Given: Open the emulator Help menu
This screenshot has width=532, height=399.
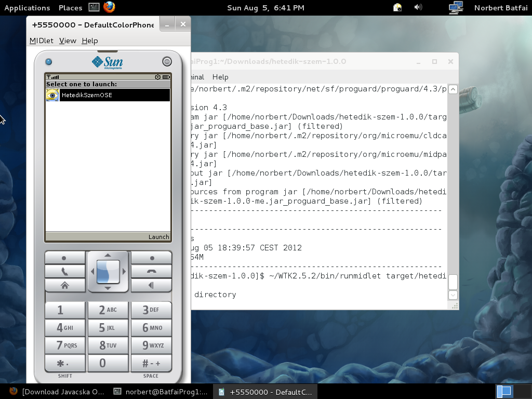Looking at the screenshot, I should (x=90, y=41).
